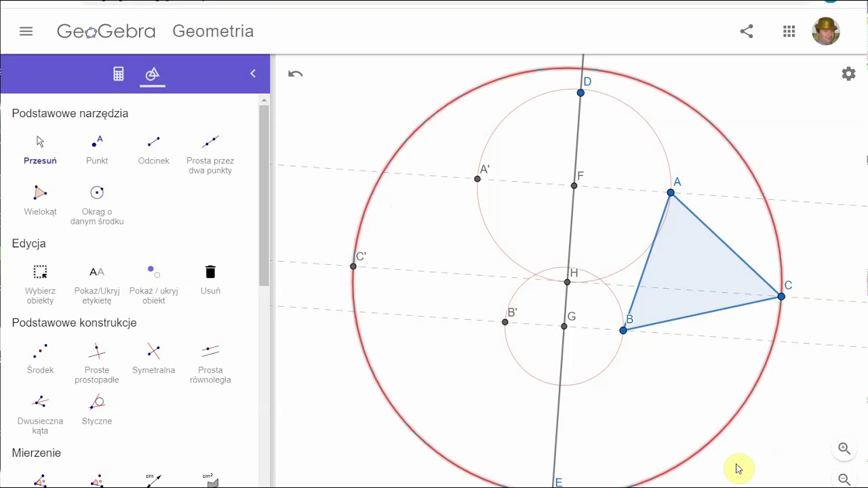Select the Prosta równoległa tool
The image size is (868, 488).
click(x=210, y=364)
